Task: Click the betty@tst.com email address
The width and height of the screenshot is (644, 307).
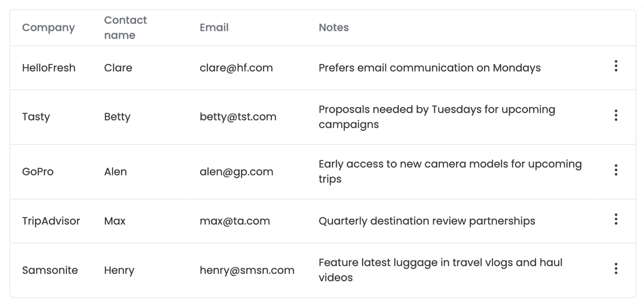Action: tap(238, 117)
